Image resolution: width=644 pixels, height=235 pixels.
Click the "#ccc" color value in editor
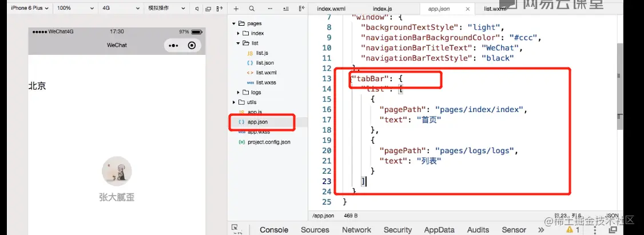(523, 38)
